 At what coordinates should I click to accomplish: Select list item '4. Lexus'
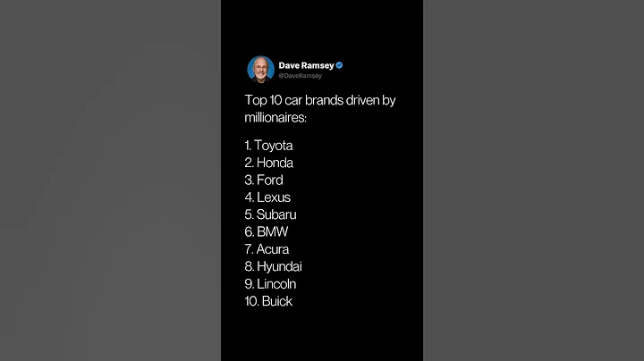click(267, 197)
